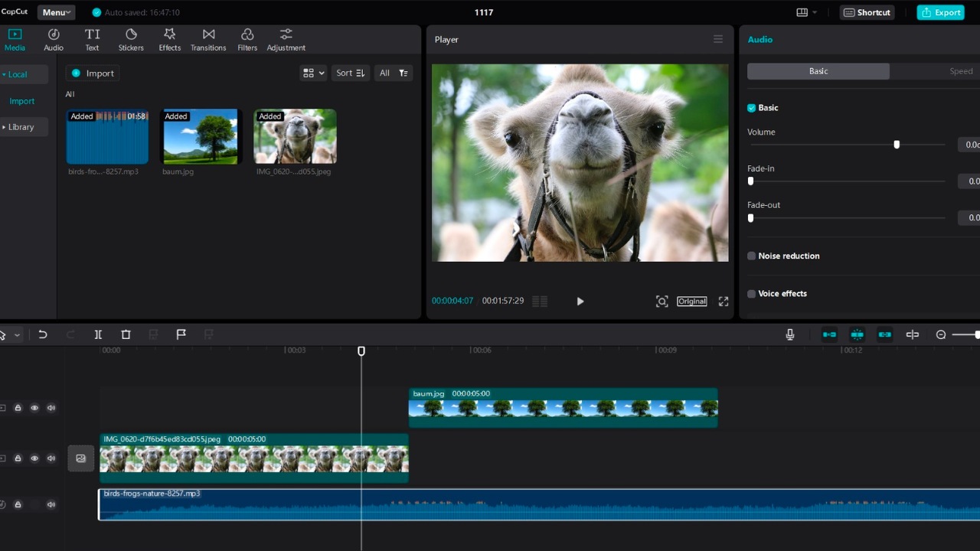Screen dimensions: 980x551
Task: Open the select tool mode dropdown arrow
Action: 17,335
